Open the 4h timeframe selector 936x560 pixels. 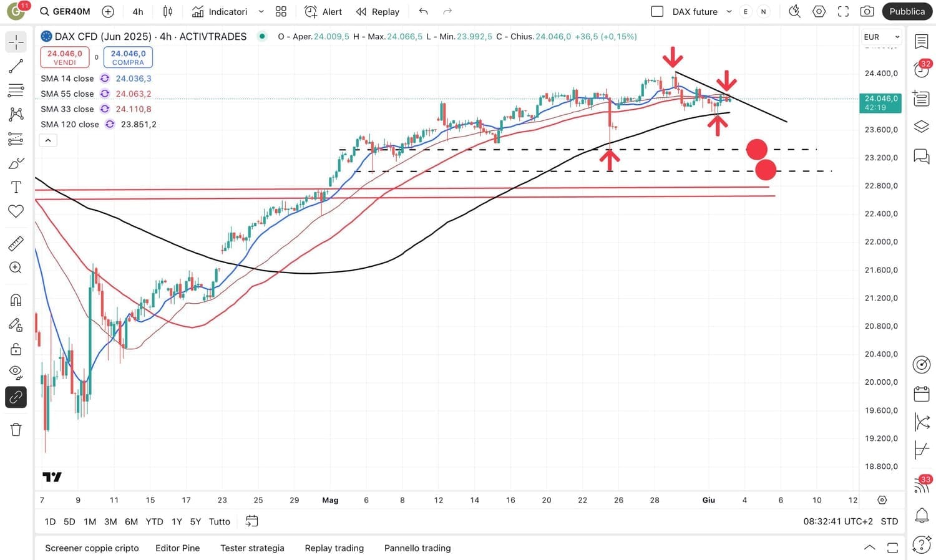(x=138, y=11)
